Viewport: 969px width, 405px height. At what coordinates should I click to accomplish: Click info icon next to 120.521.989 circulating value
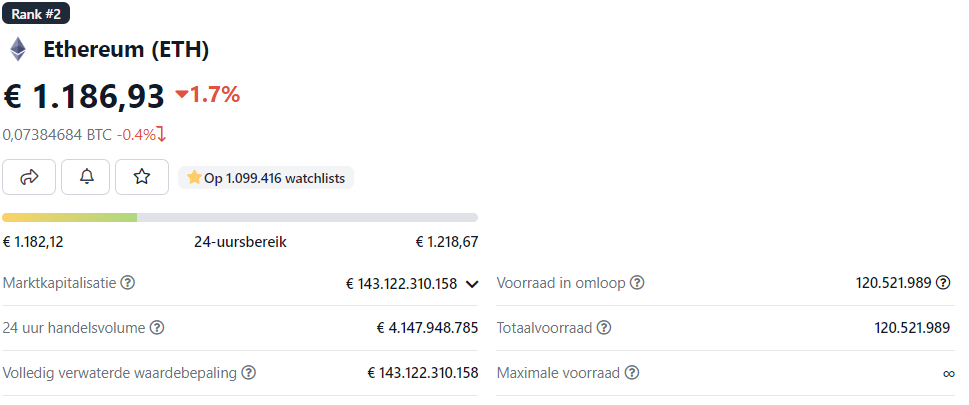(x=942, y=283)
